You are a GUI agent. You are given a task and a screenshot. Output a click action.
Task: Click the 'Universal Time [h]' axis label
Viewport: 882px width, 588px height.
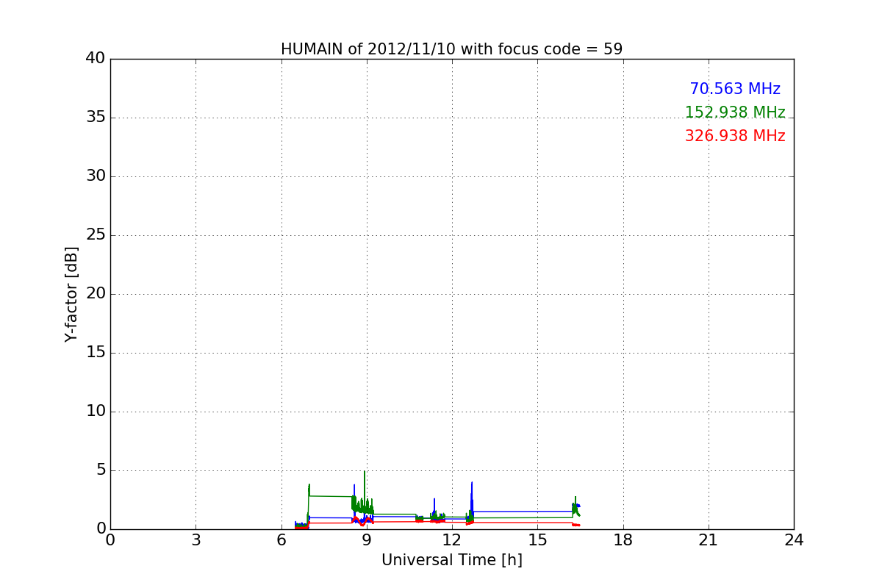pos(452,560)
